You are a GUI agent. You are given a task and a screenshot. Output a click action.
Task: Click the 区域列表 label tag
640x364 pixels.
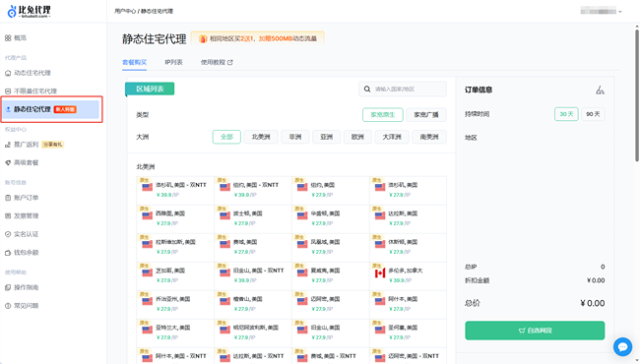click(x=150, y=89)
